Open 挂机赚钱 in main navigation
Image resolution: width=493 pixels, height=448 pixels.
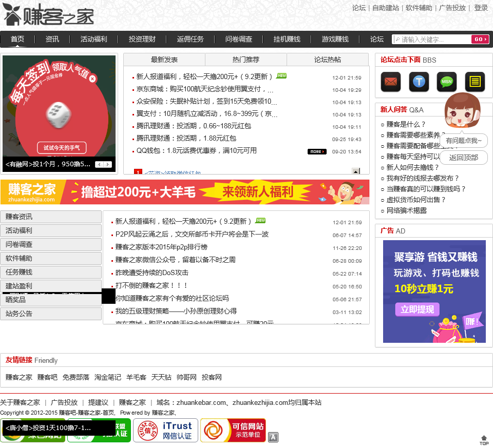[287, 39]
